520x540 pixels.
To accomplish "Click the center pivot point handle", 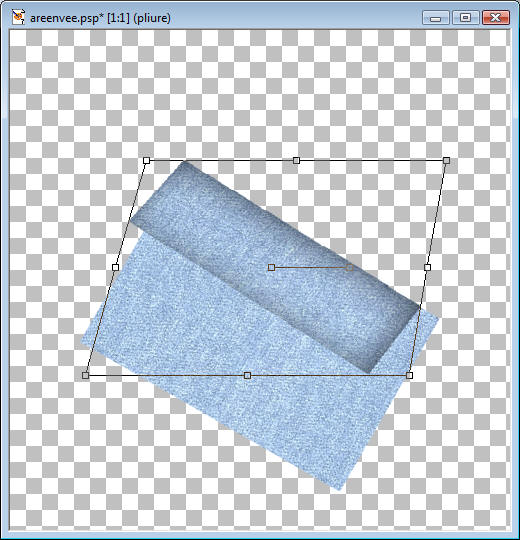I will point(271,267).
